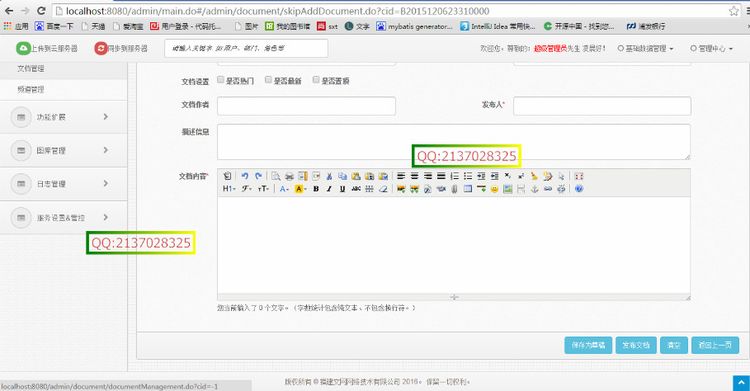Open the editor preview
750x391 pixels.
pos(276,176)
